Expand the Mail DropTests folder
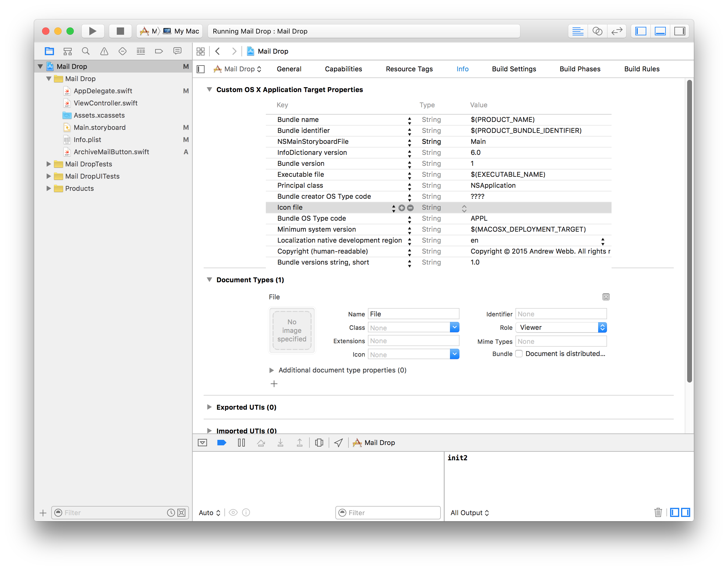728x570 pixels. [49, 164]
